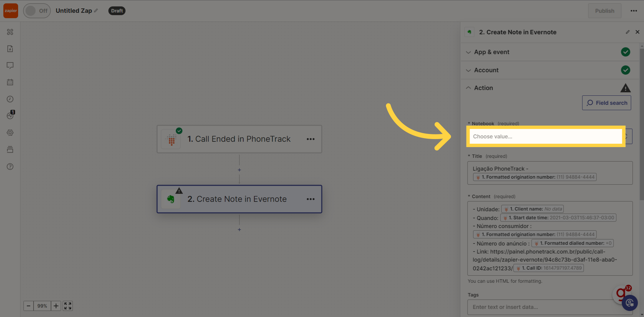This screenshot has width=644, height=317.
Task: Add a step after Create Note in Evernote
Action: tap(239, 229)
